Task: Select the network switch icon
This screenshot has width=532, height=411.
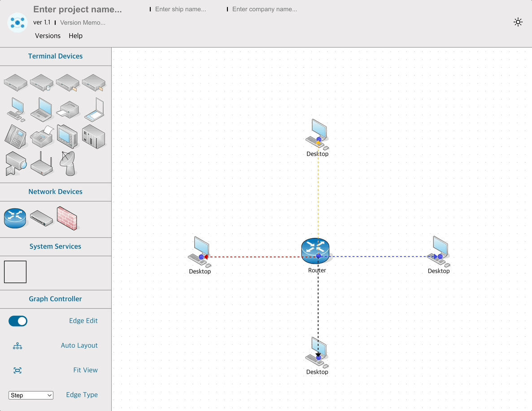Action: click(41, 219)
